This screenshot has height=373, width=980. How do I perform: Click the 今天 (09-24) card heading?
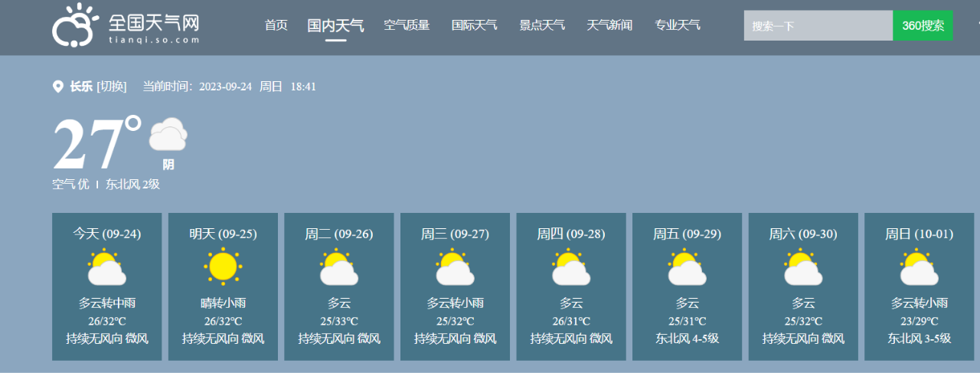tap(107, 234)
